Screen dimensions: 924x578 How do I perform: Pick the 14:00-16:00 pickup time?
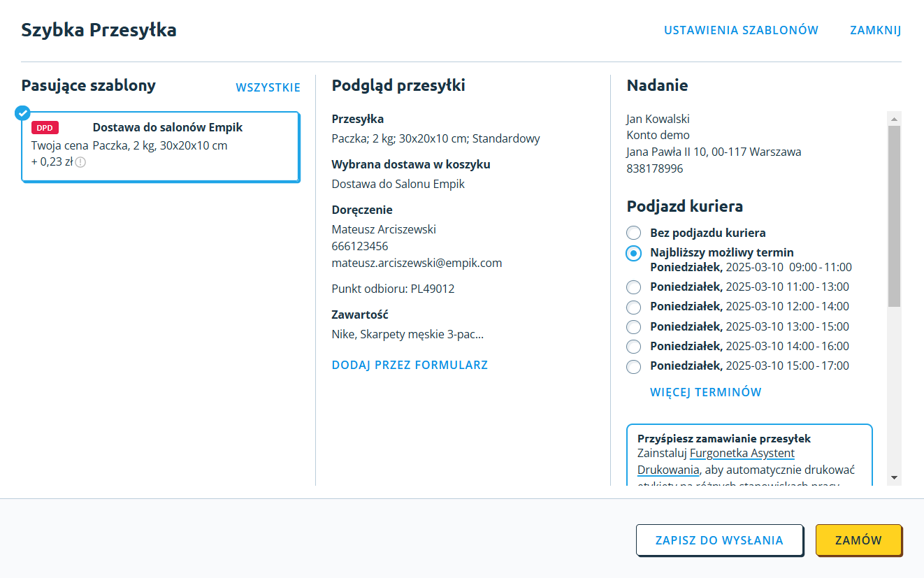coord(633,346)
